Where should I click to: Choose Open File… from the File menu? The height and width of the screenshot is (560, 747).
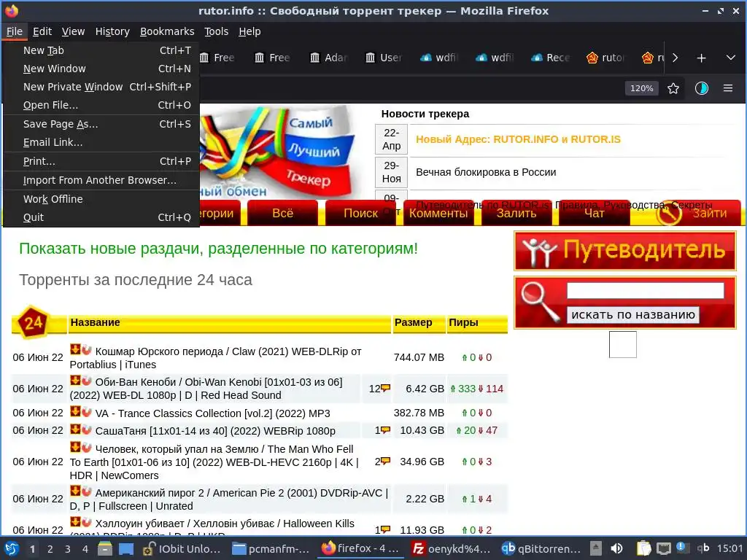coord(101,105)
